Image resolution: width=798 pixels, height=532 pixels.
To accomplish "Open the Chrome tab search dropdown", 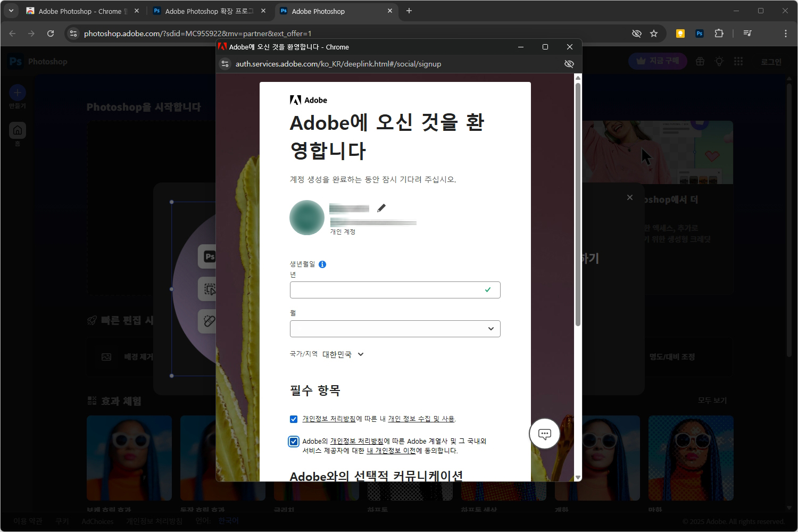I will (11, 11).
